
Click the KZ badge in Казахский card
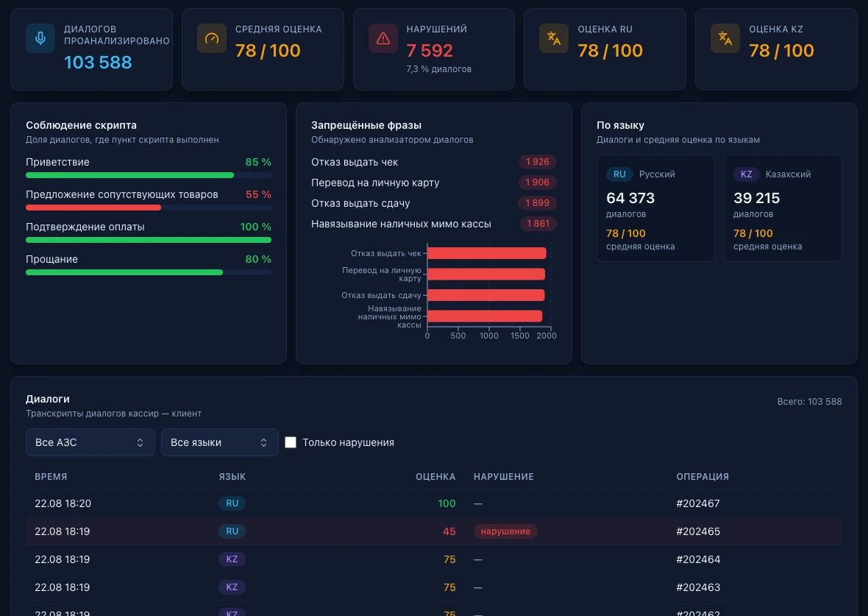tap(746, 174)
